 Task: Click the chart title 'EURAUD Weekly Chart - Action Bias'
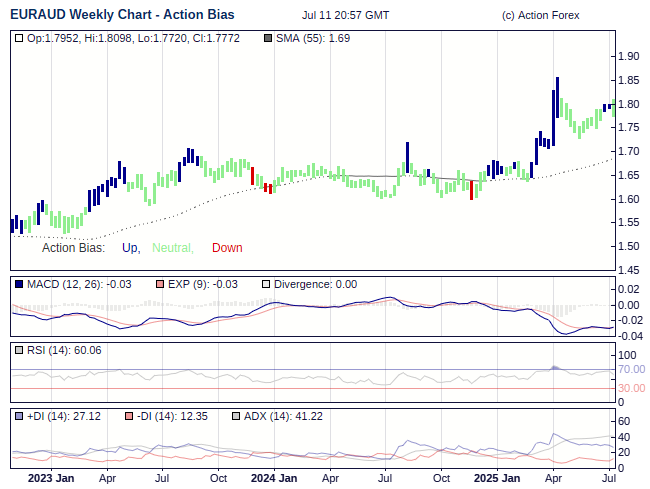click(122, 15)
